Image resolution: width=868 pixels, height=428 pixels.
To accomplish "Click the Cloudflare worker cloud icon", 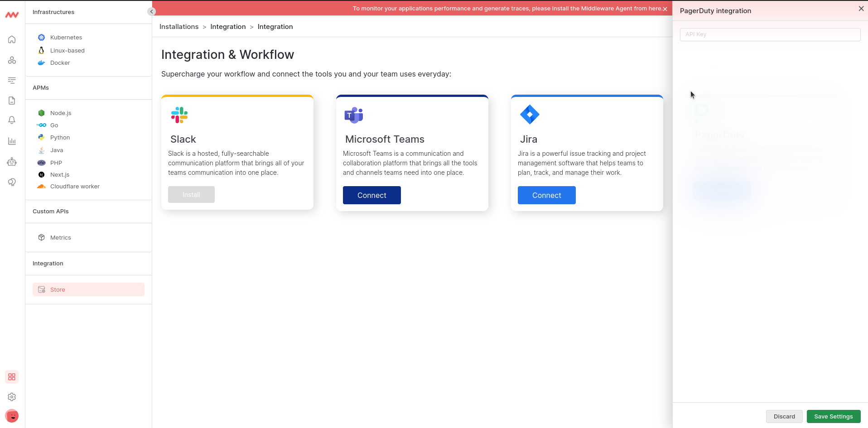I will tap(41, 186).
